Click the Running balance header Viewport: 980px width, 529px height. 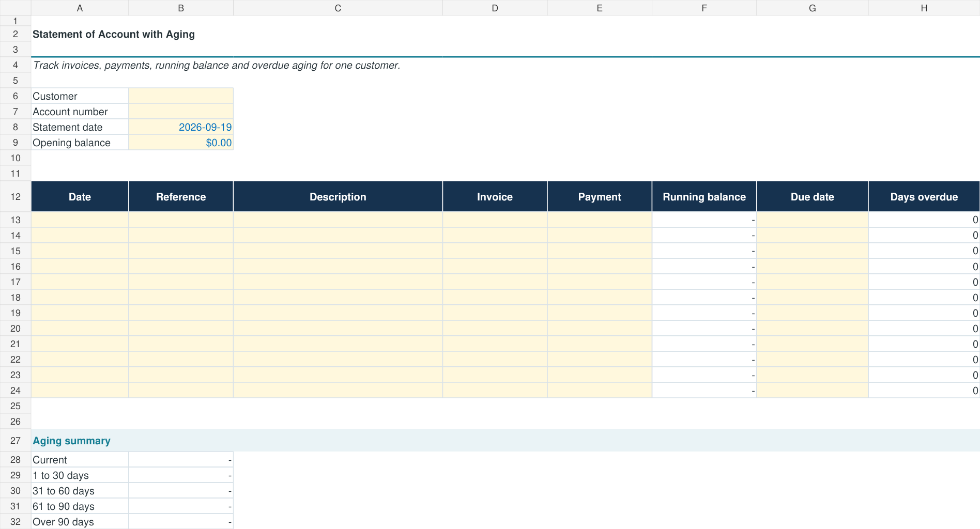click(704, 197)
